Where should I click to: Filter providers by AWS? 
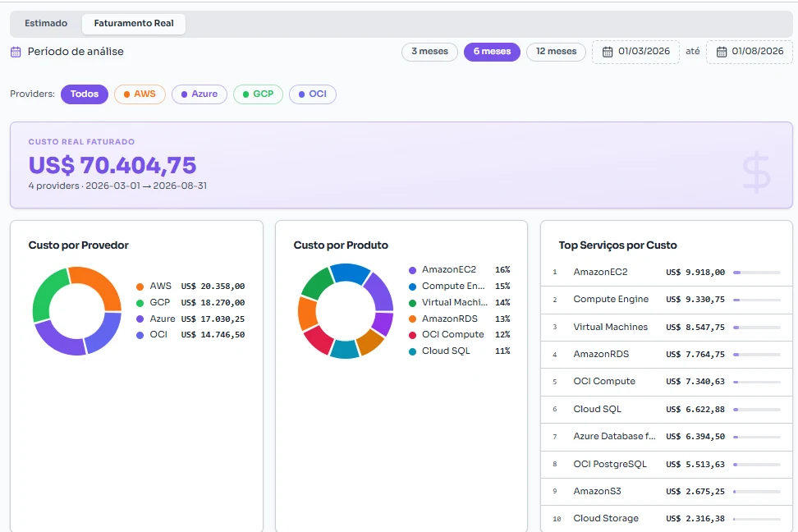tap(140, 94)
